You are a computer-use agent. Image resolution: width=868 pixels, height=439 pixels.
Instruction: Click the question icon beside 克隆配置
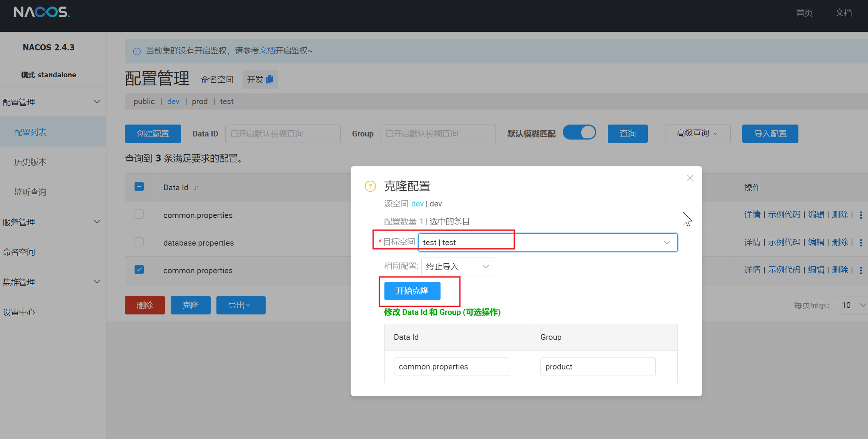pyautogui.click(x=370, y=186)
